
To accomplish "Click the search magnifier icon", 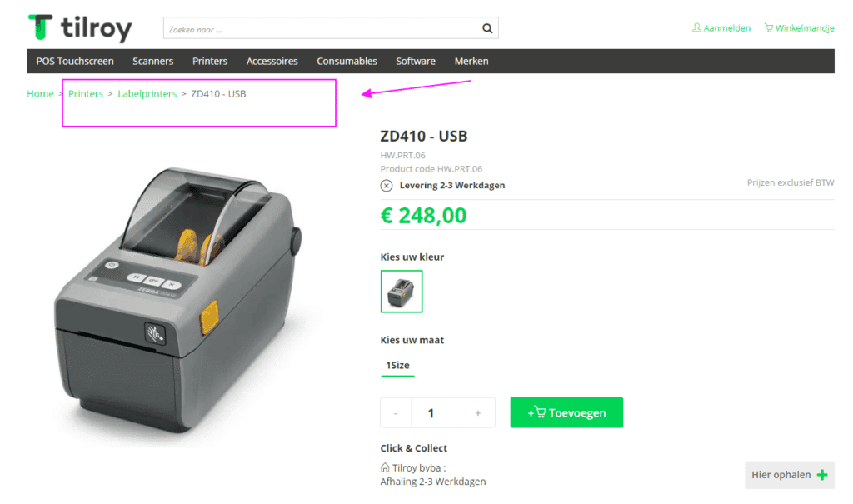I will point(487,28).
